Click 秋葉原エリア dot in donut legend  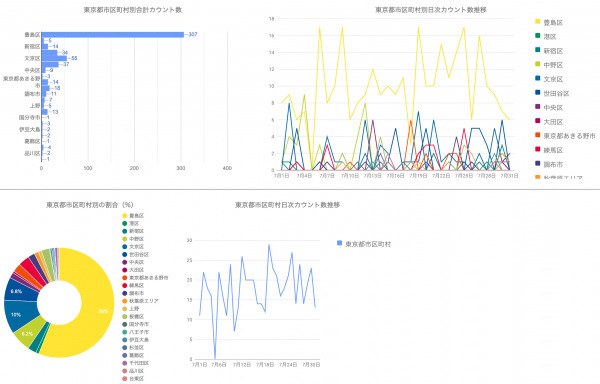tap(124, 301)
